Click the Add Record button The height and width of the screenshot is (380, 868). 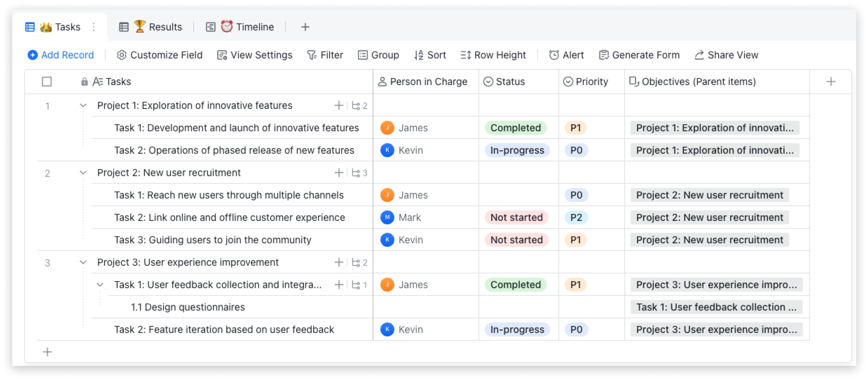pos(61,55)
